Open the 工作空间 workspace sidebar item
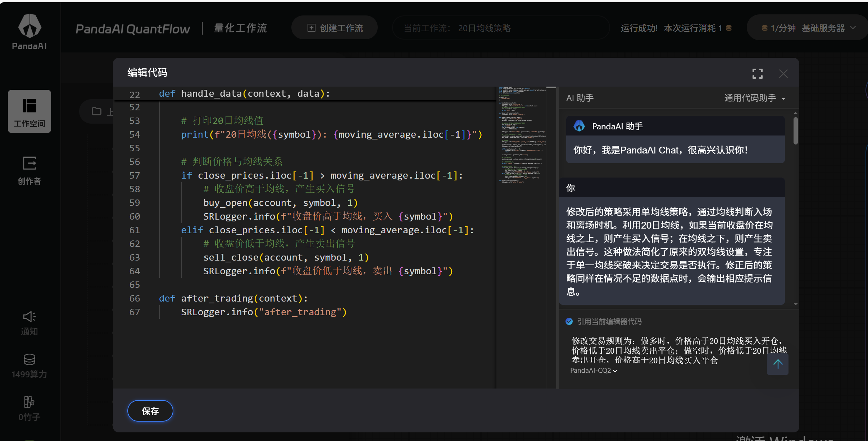Viewport: 868px width, 441px height. pyautogui.click(x=29, y=111)
